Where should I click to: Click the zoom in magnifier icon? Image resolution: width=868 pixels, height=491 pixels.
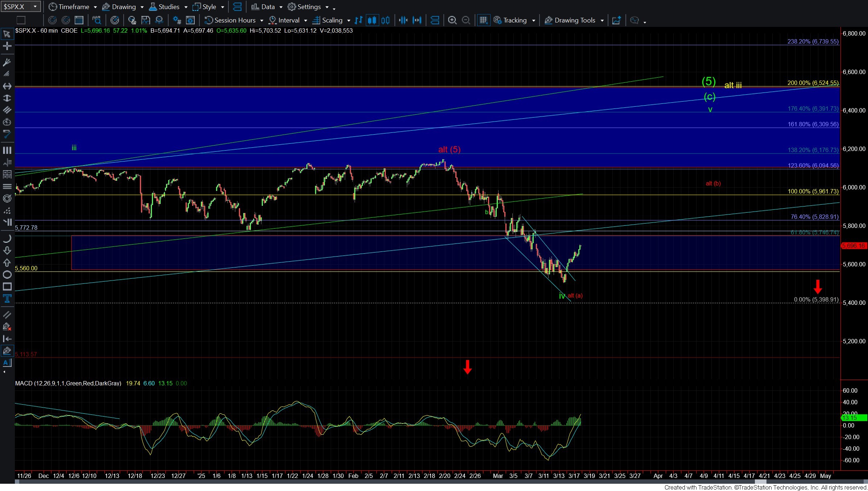(452, 20)
